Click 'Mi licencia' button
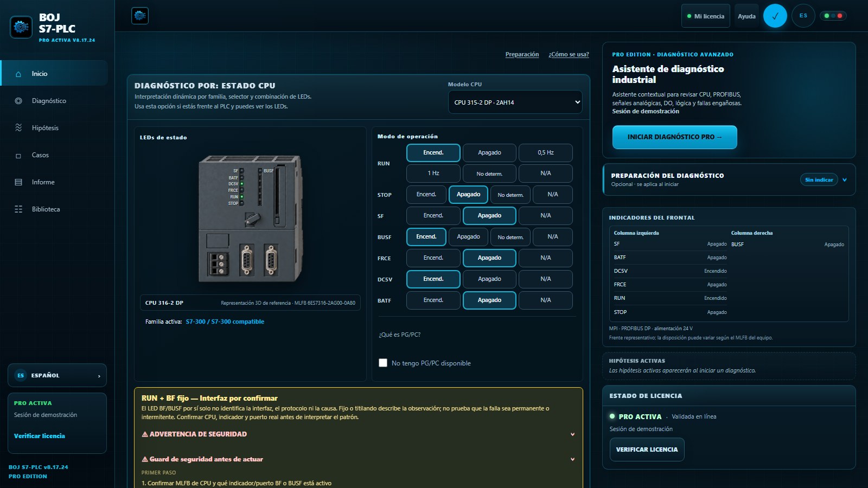 (x=705, y=16)
